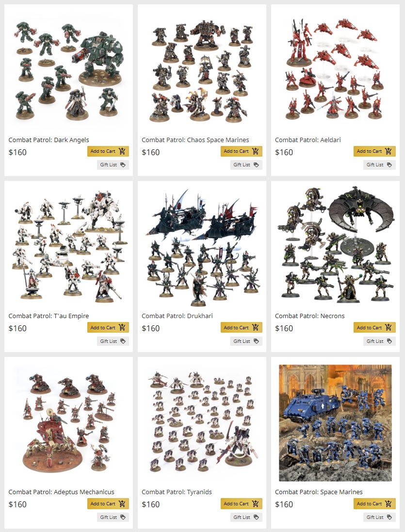Add Combat Patrol: Tyranids to cart

pyautogui.click(x=241, y=503)
